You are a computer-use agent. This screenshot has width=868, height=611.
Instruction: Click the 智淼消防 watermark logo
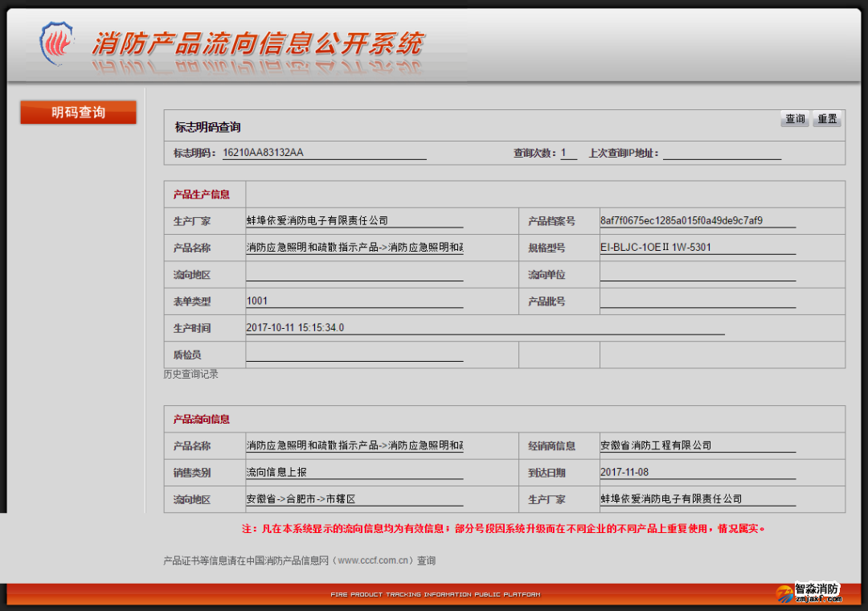pyautogui.click(x=809, y=593)
